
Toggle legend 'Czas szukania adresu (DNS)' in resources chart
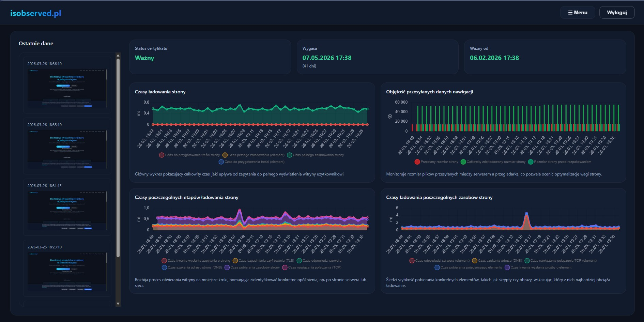point(497,261)
